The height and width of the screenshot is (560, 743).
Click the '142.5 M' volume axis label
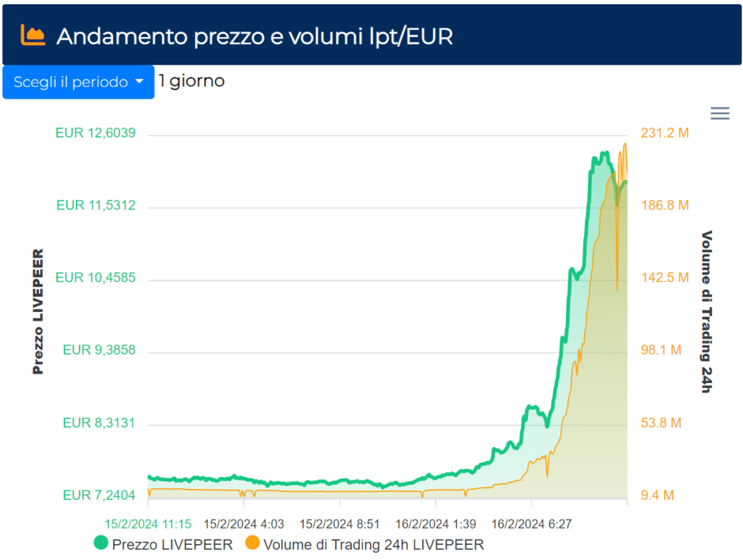(665, 278)
